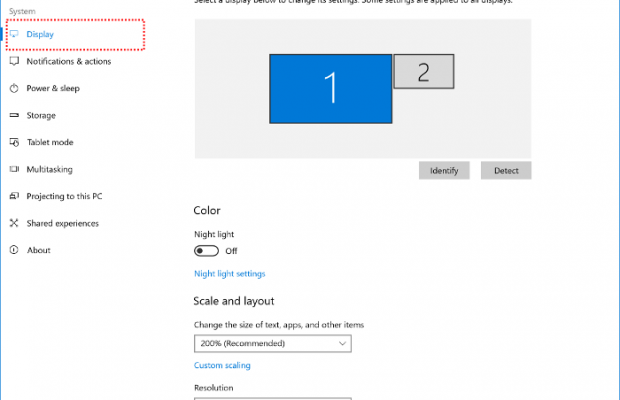Open the Storage settings page
Screen dimensions: 620x400
[x=41, y=115]
